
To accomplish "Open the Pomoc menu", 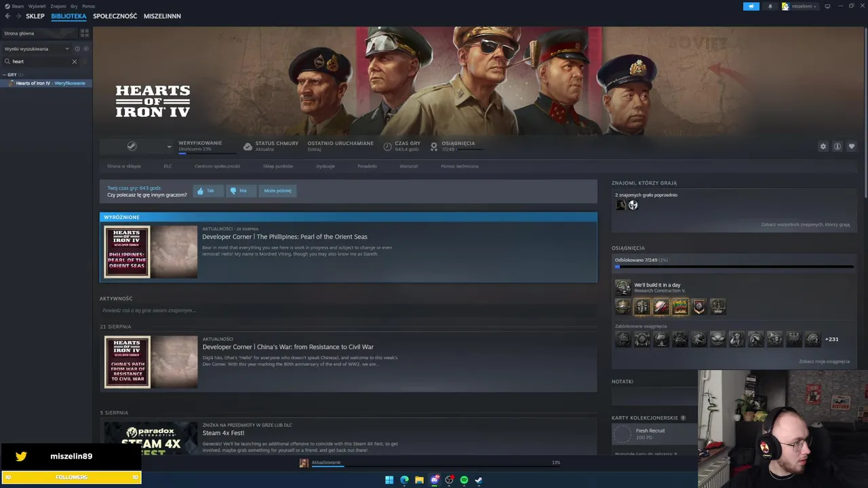I will (89, 6).
